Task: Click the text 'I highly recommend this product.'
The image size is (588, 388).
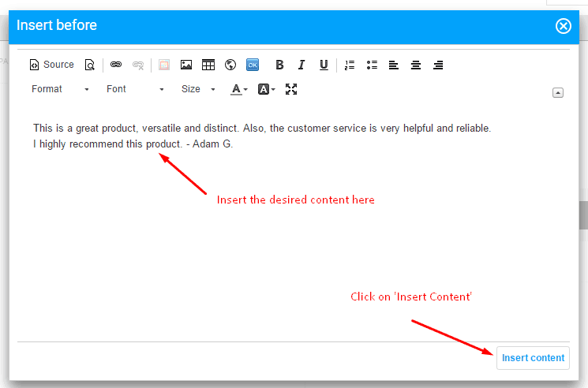Action: click(x=107, y=144)
